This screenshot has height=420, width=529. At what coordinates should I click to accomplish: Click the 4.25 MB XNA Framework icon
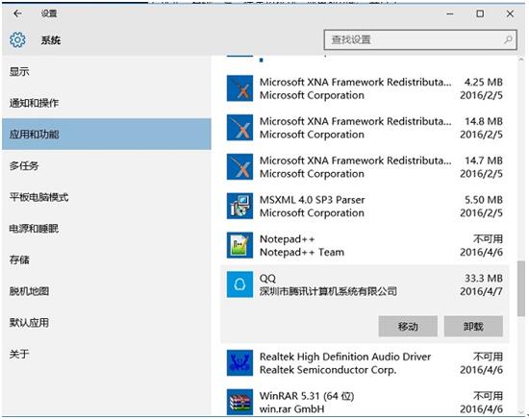(x=239, y=88)
